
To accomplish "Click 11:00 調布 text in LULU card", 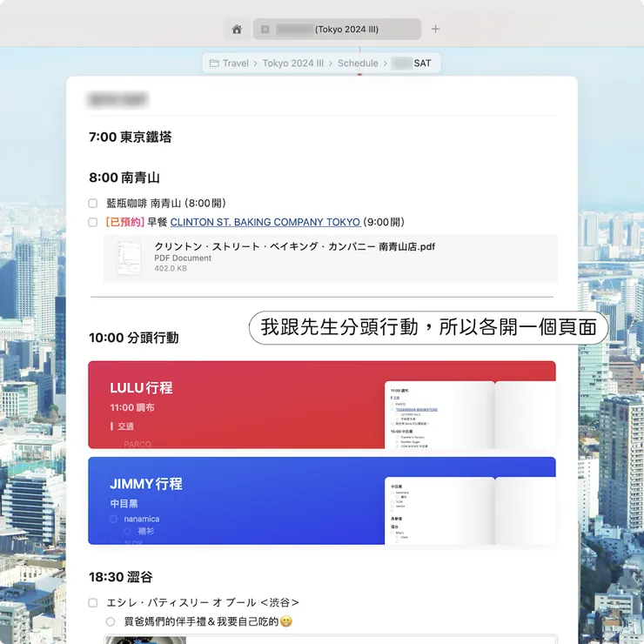I will click(132, 407).
